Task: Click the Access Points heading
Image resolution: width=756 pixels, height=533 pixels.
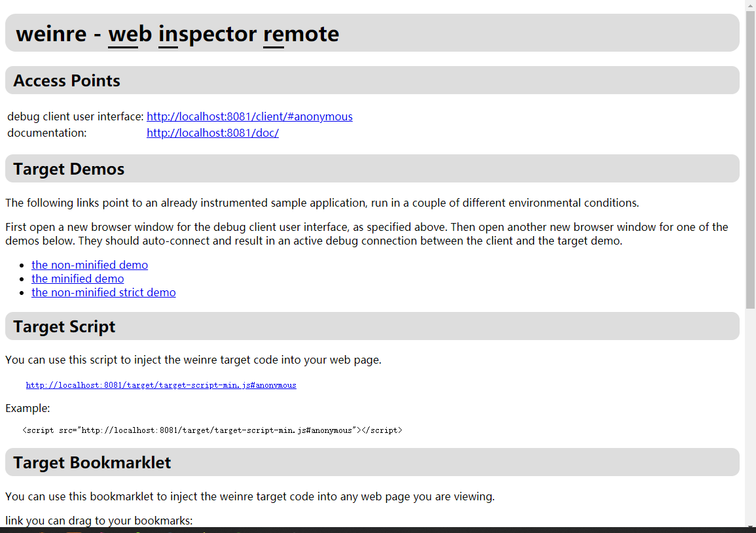Action: tap(67, 80)
